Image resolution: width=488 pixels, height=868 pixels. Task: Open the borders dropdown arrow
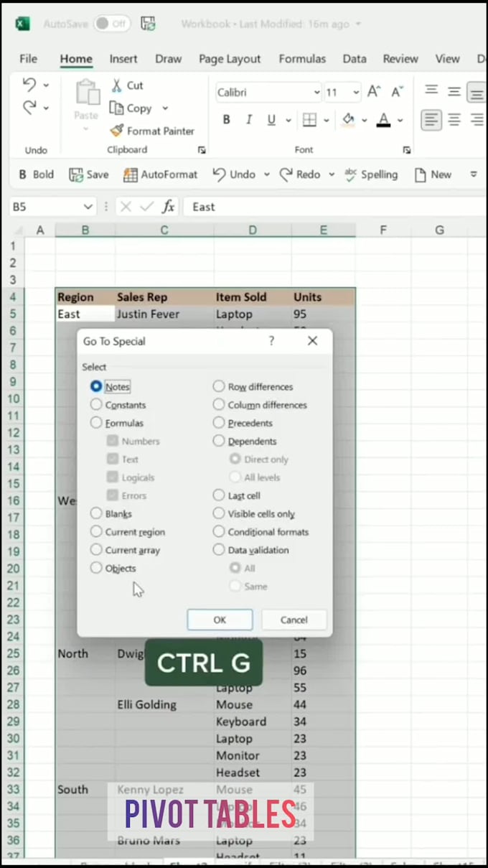click(x=327, y=120)
